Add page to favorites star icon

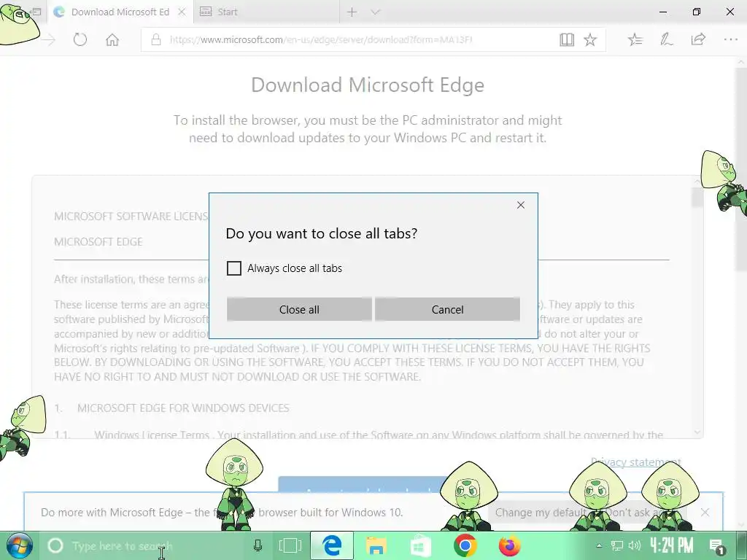coord(590,39)
